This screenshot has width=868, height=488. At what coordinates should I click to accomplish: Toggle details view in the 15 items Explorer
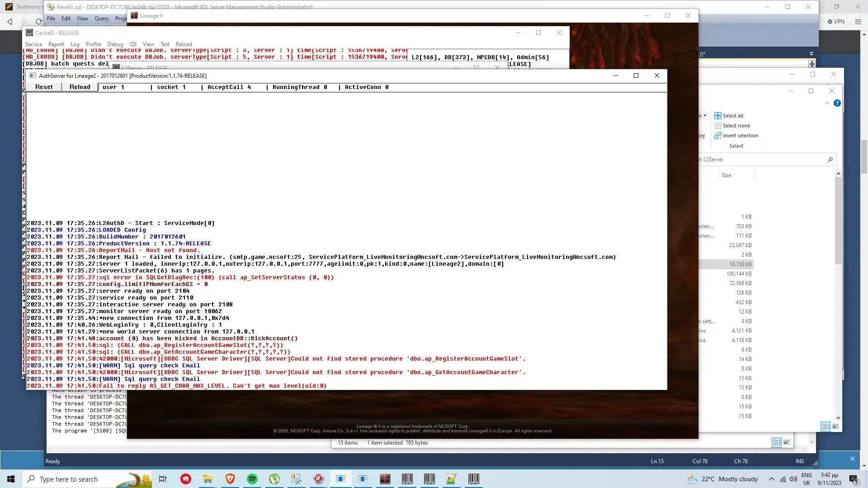tap(777, 443)
